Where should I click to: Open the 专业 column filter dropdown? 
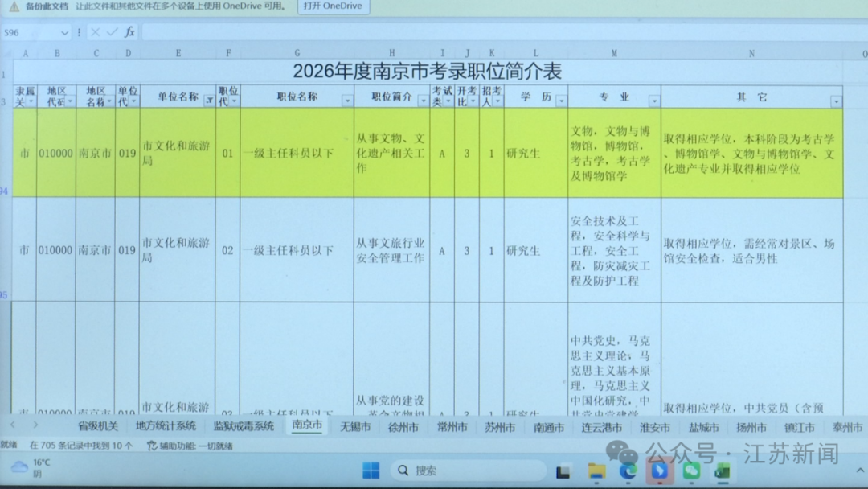[x=654, y=101]
